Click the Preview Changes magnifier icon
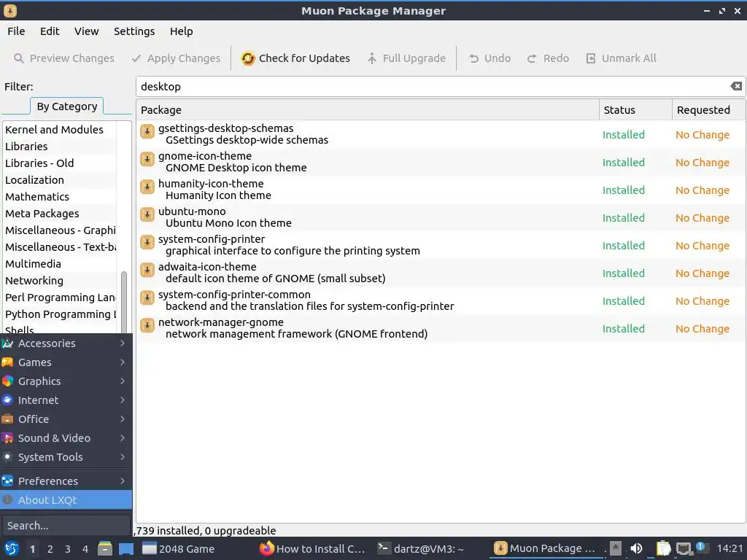 (x=18, y=58)
